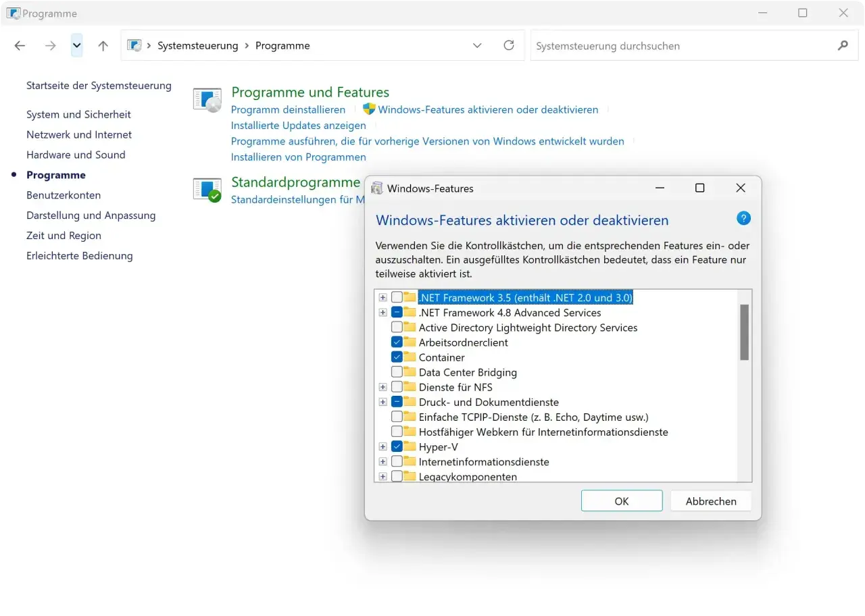Viewport: 865px width, 616px height.
Task: Open the address bar history dropdown
Action: click(x=477, y=46)
